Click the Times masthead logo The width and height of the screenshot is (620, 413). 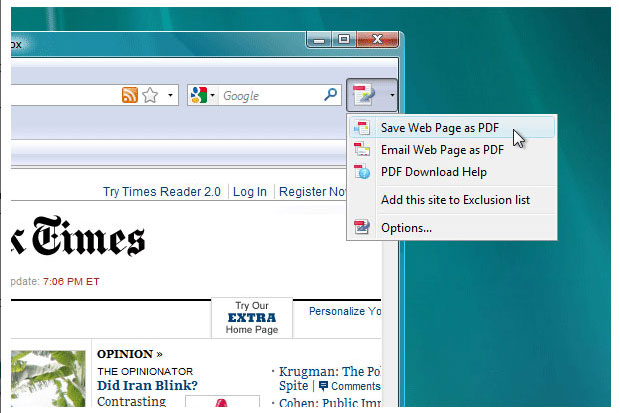pos(78,236)
